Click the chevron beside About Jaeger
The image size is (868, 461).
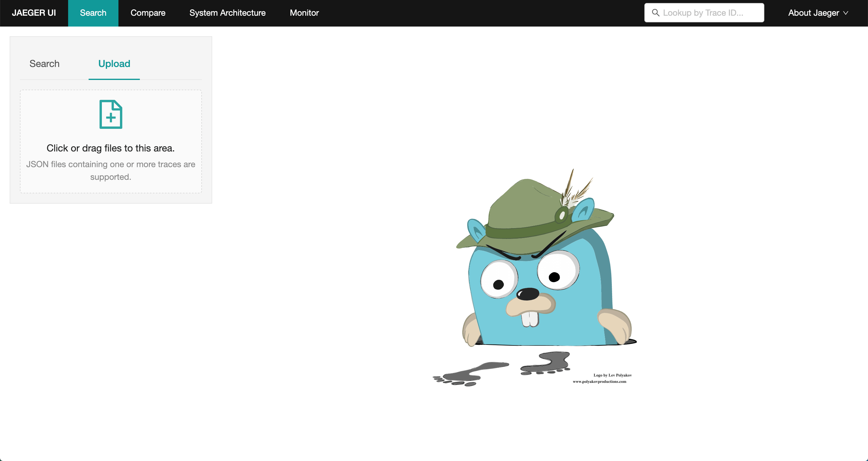point(845,13)
